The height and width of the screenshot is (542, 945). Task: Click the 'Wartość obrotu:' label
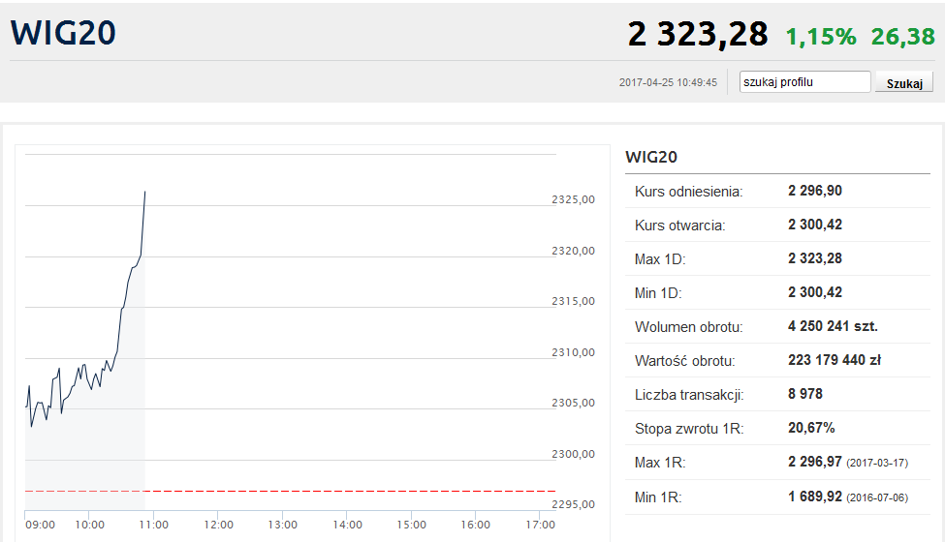coord(685,361)
